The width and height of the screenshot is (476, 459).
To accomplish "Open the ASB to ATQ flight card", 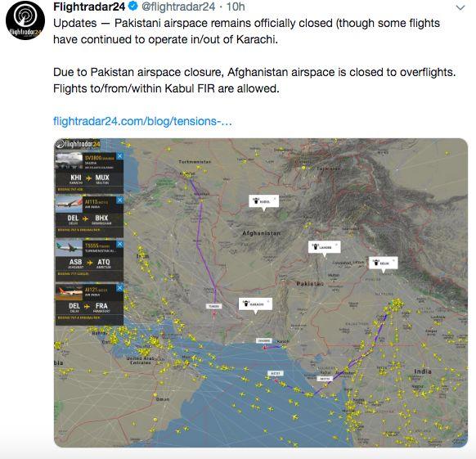I will 89,260.
